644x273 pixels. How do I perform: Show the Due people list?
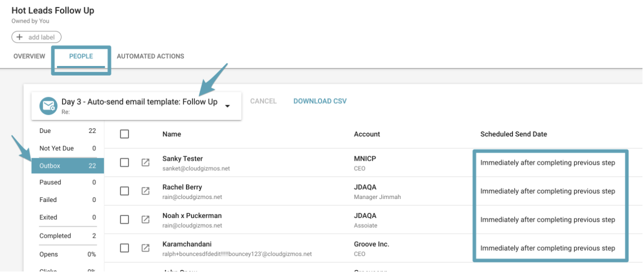pyautogui.click(x=68, y=131)
